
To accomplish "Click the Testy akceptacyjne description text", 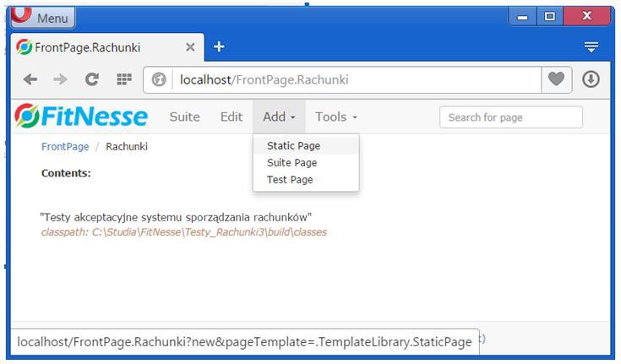I will (x=176, y=217).
